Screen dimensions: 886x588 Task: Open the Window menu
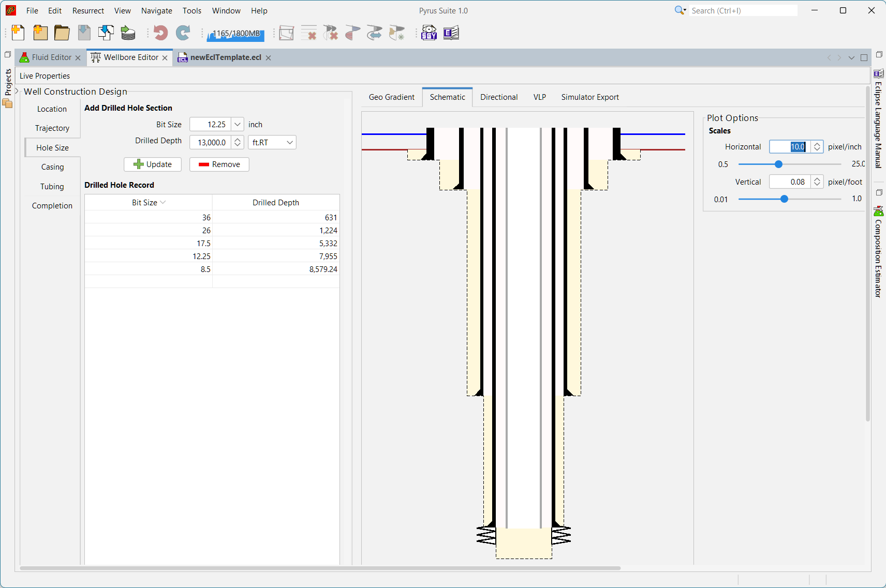[226, 10]
